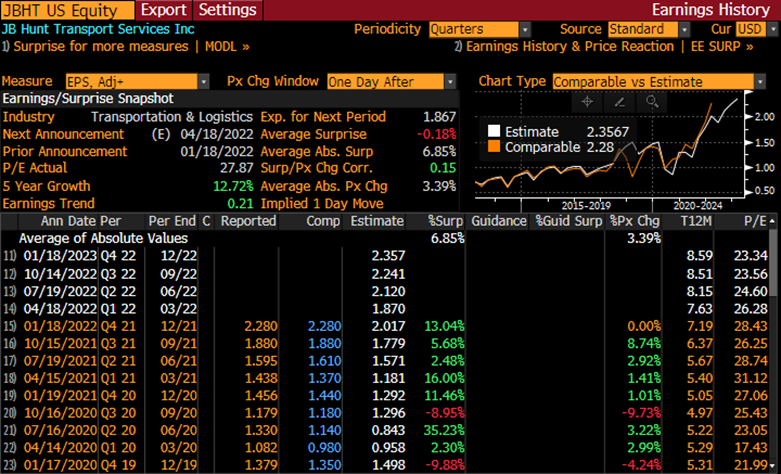Screen dimensions: 781x474
Task: Click the 2015-2019 chart axis label
Action: pyautogui.click(x=586, y=206)
